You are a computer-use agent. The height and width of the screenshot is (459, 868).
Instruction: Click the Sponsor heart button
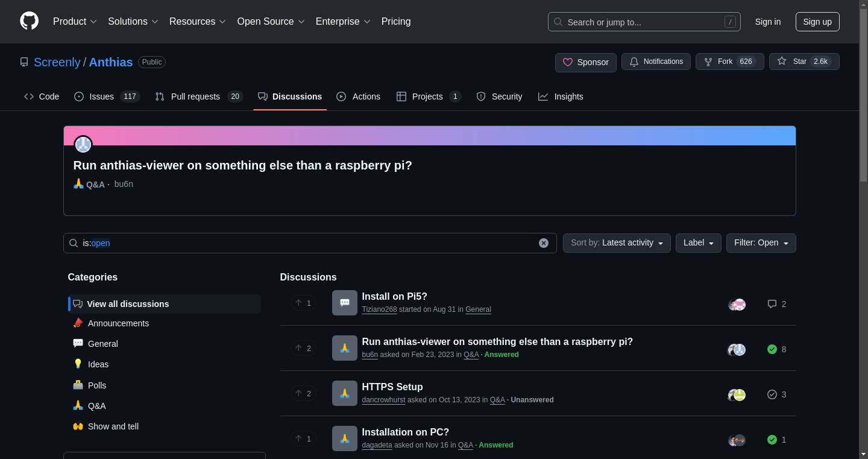pyautogui.click(x=586, y=62)
